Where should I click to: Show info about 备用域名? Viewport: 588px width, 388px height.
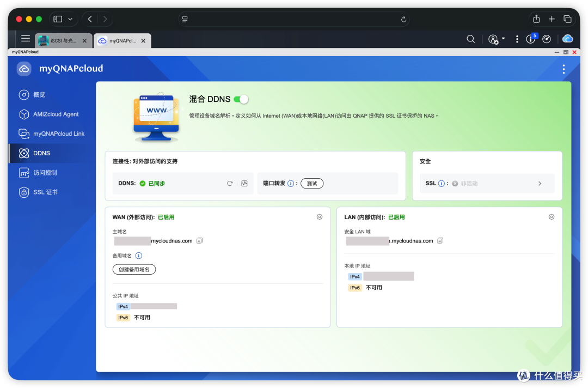(x=139, y=256)
